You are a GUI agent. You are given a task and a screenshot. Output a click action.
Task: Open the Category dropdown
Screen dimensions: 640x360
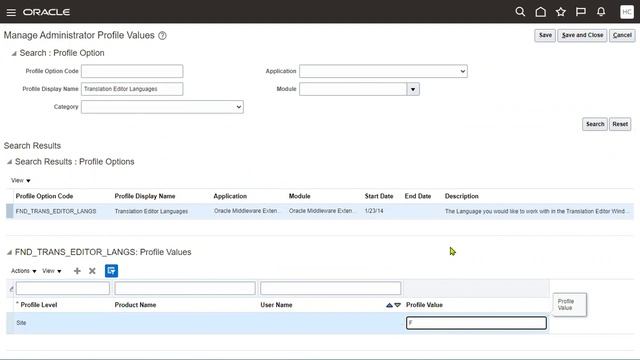(162, 107)
